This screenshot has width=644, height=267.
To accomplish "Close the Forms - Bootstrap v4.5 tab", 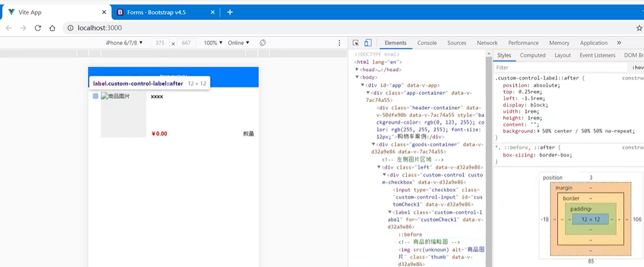I will [212, 12].
